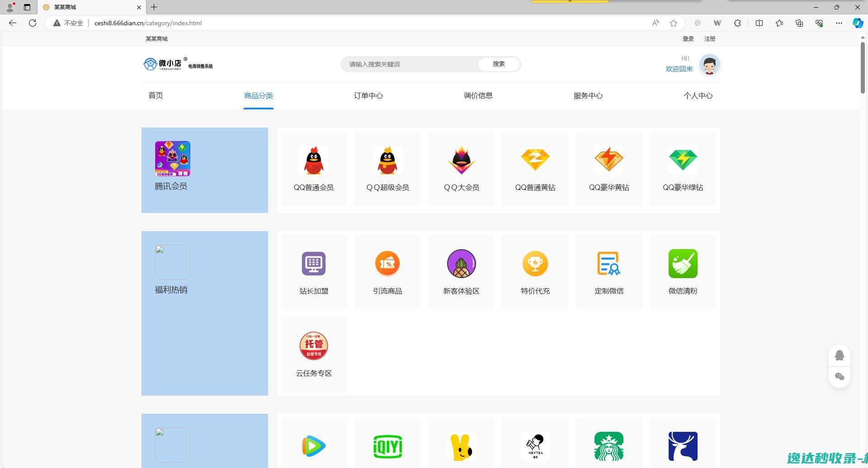Open the browser profile icon
Screen dimensions: 868x468
10,7
